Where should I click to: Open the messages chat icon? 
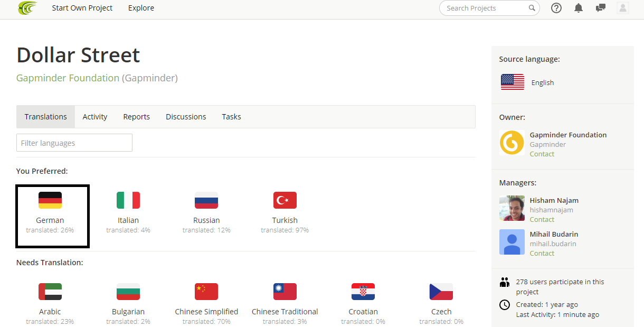point(601,8)
